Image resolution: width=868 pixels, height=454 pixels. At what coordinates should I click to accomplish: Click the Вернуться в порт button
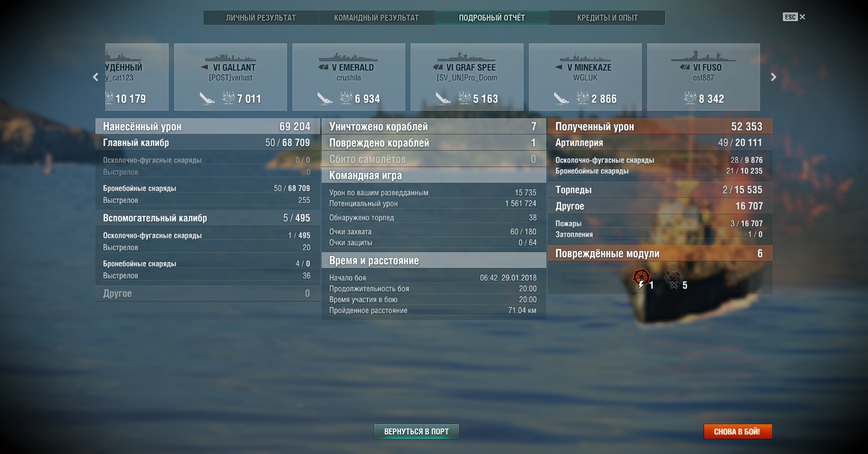coord(417,432)
